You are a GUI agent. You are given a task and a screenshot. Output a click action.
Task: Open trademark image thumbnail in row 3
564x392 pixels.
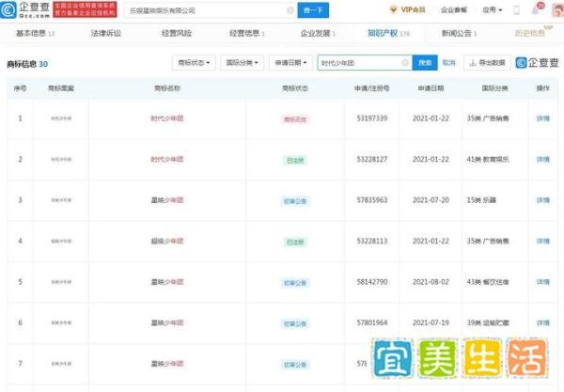[61, 200]
